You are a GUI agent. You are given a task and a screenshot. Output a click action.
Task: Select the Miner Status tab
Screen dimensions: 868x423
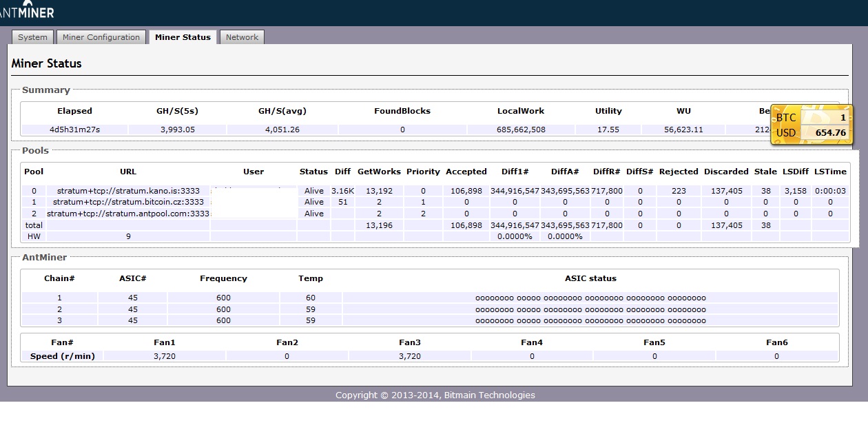[x=183, y=37]
